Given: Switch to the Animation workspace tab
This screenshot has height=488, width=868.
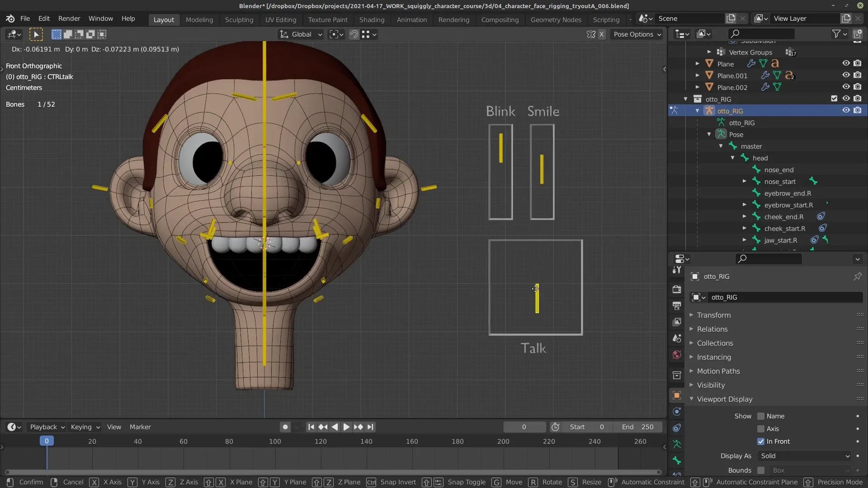Looking at the screenshot, I should pos(412,19).
